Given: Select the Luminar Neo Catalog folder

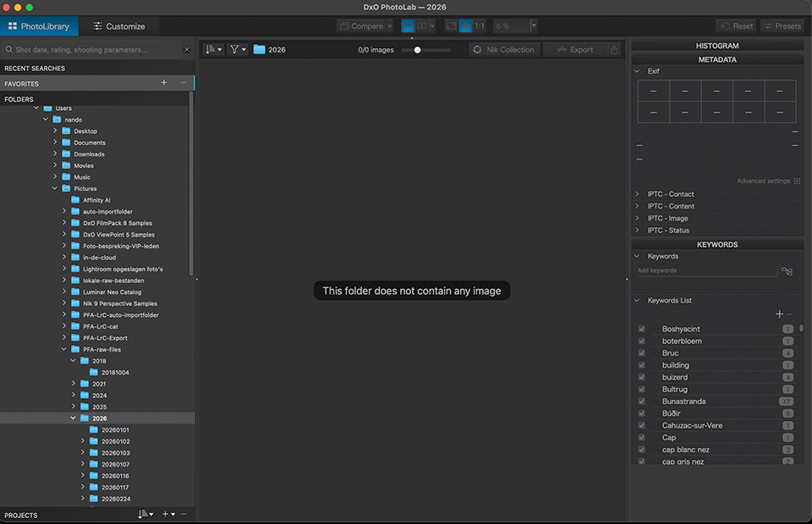Looking at the screenshot, I should [x=112, y=292].
